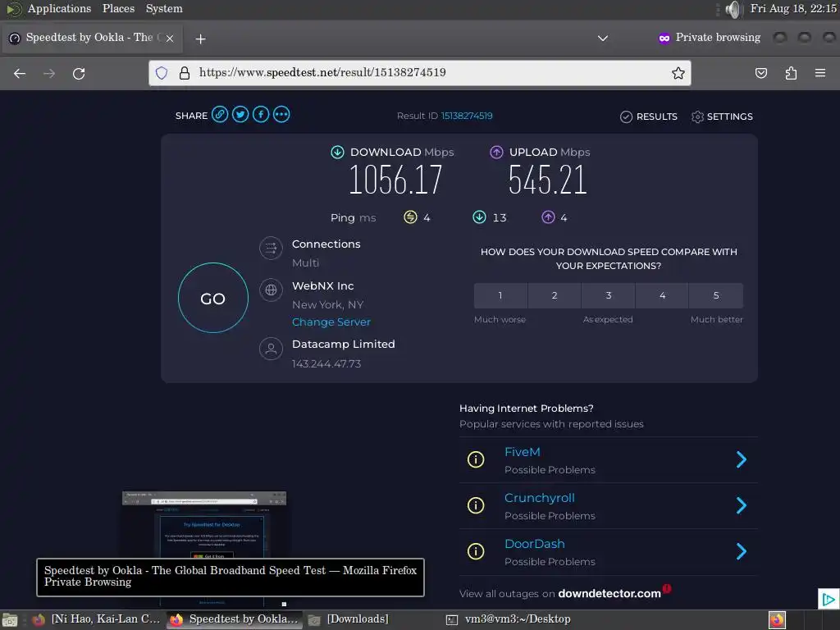The height and width of the screenshot is (630, 840).
Task: Share result on Facebook
Action: [261, 115]
